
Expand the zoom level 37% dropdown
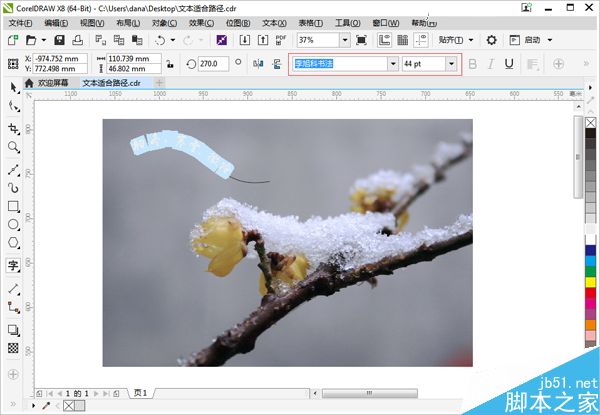345,40
